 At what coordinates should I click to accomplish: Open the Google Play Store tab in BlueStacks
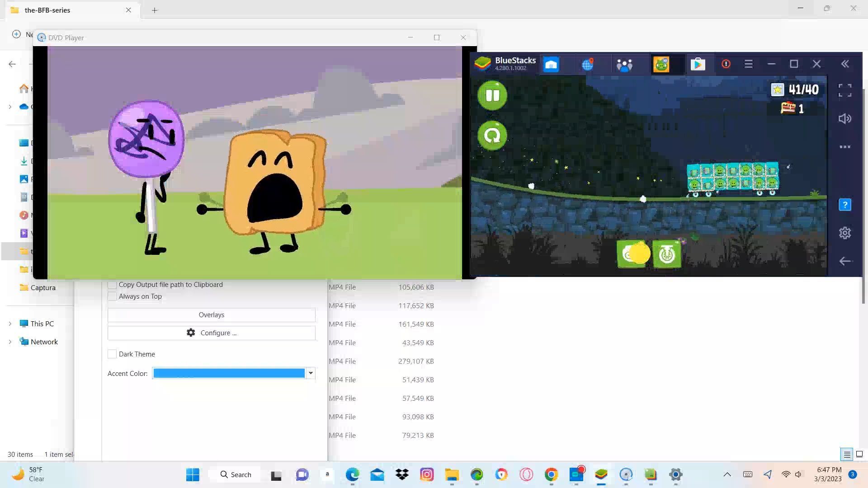pyautogui.click(x=698, y=64)
